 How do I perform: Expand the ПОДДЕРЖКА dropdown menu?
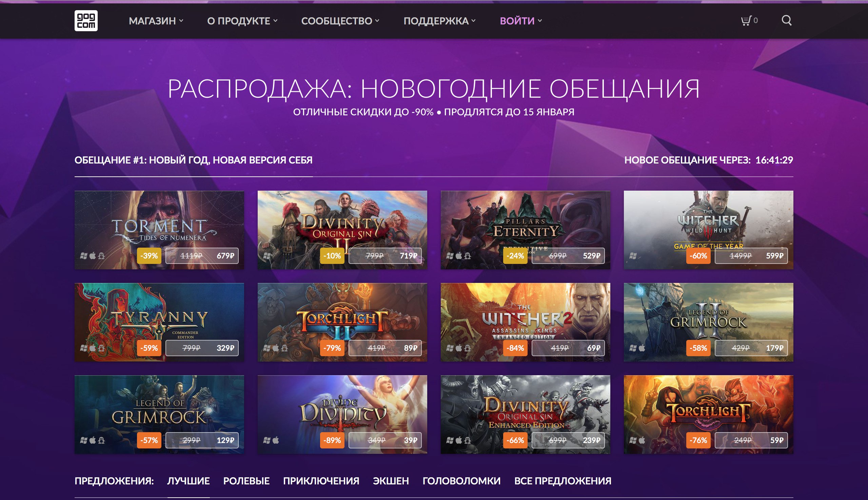click(x=440, y=21)
